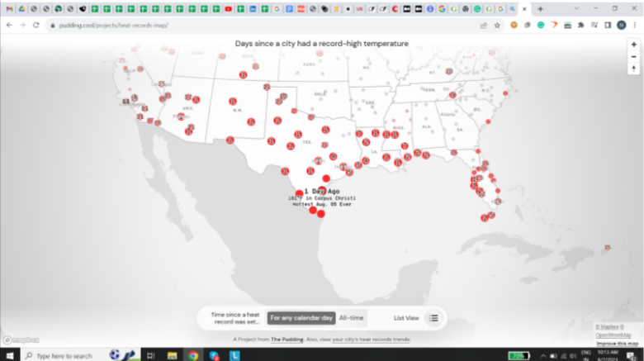Open the browser side panel
This screenshot has height=361, width=644.
[x=608, y=26]
